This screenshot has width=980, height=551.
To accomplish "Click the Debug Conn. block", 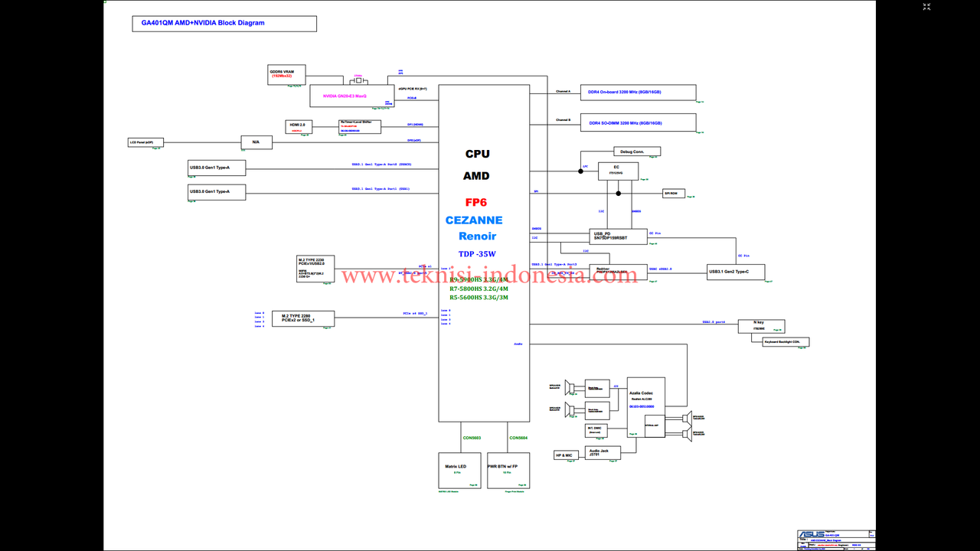I will [637, 152].
